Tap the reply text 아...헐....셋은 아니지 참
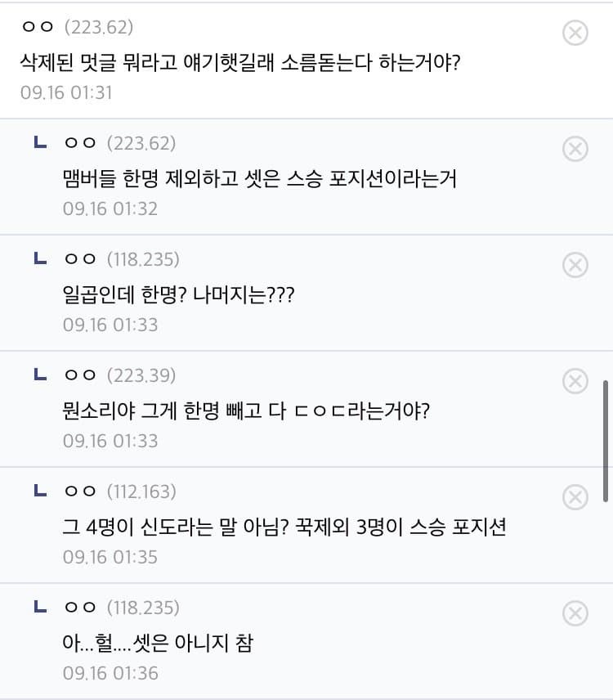This screenshot has height=700, width=613. pos(158,643)
